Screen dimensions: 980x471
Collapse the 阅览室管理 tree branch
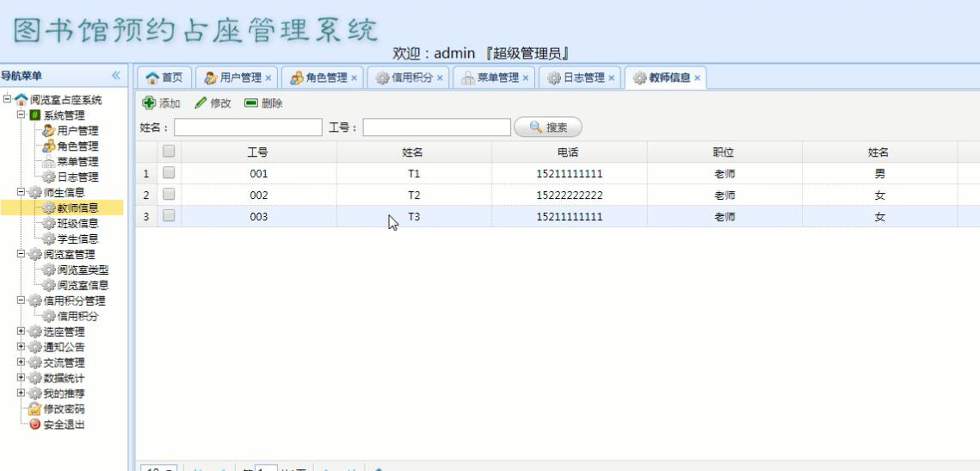[x=22, y=254]
